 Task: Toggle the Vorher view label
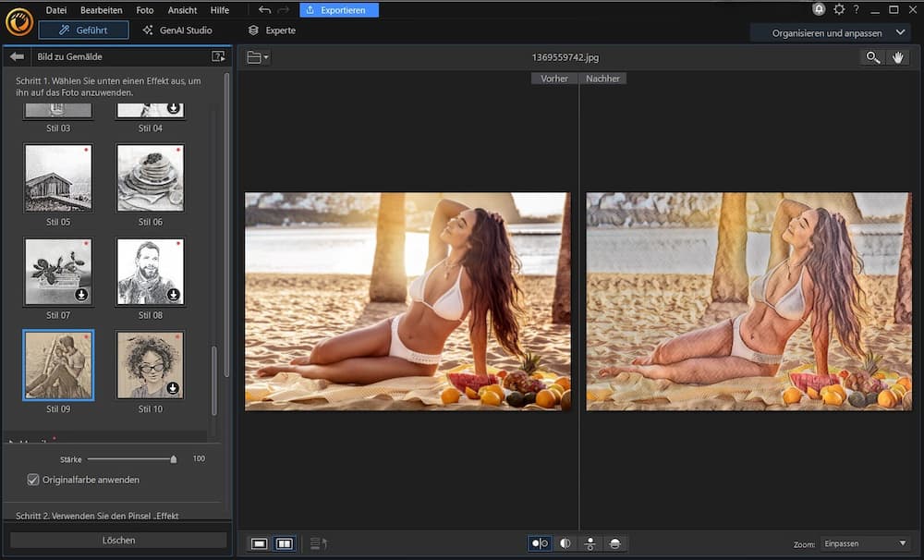pos(554,79)
